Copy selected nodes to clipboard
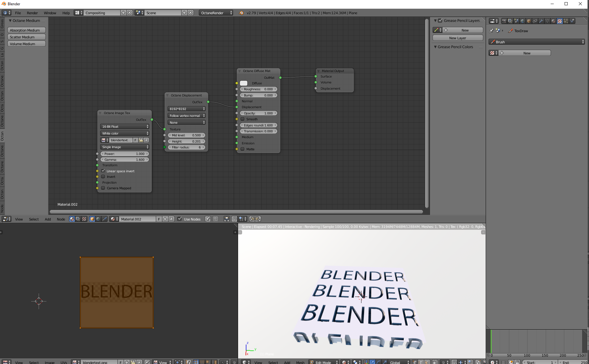Viewport: 589px width, 364px height. 252,219
